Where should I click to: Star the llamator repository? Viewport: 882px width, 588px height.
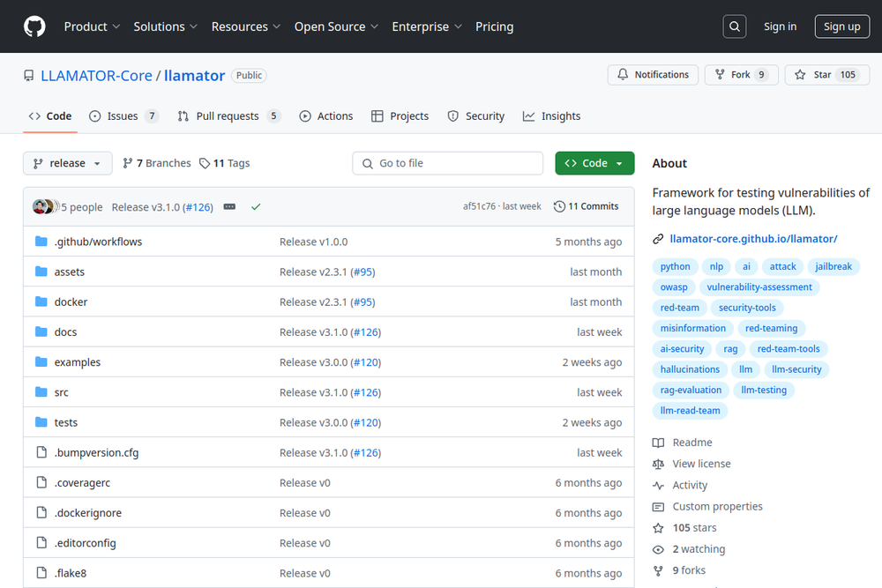[x=827, y=75]
